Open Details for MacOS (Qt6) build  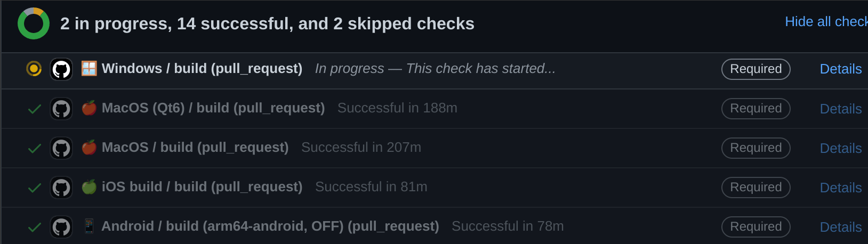[x=840, y=109]
